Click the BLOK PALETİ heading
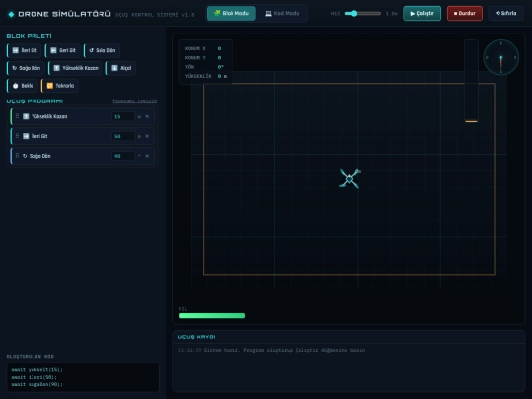 pos(30,36)
